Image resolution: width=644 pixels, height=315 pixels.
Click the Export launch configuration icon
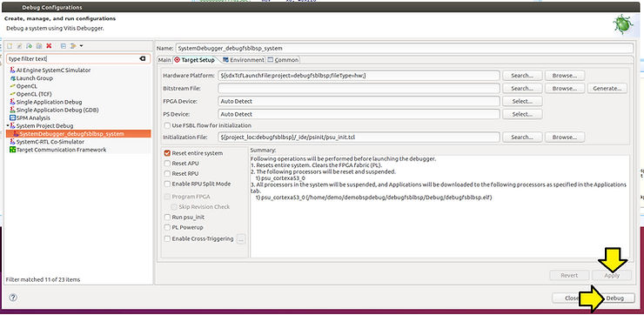coord(30,46)
